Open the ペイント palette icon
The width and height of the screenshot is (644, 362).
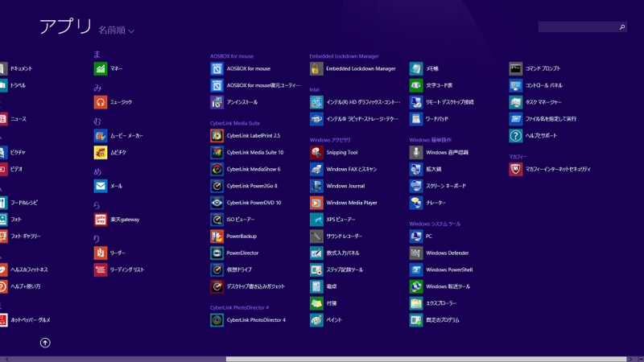tap(316, 319)
